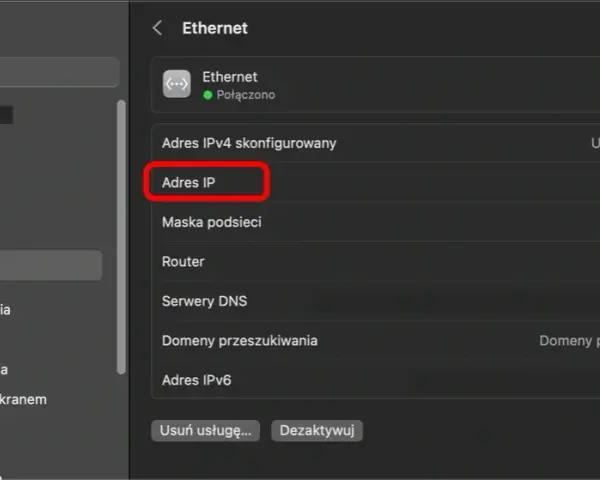Viewport: 600px width, 480px height.
Task: Click the Ethernet page title
Action: click(x=215, y=28)
